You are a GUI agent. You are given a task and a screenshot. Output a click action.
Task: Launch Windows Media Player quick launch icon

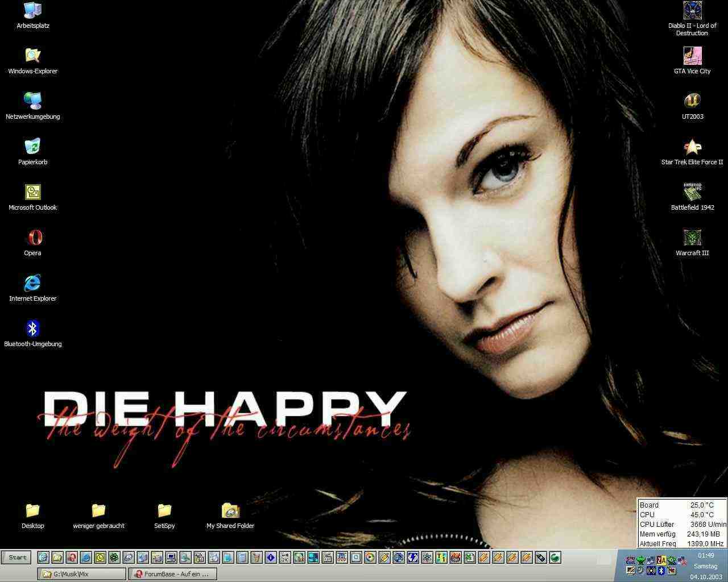pos(370,558)
